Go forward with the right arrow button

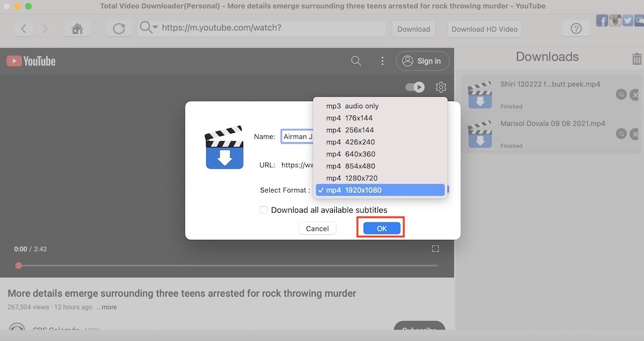45,29
